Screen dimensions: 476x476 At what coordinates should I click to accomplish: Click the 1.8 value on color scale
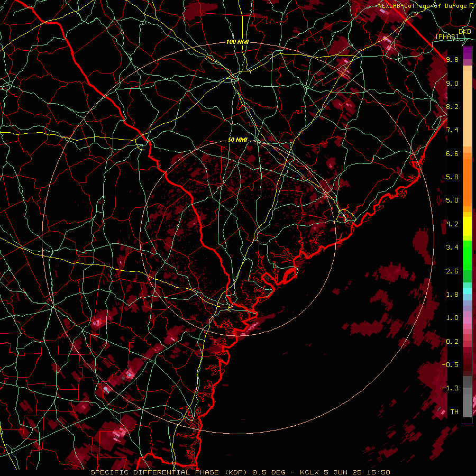pyautogui.click(x=452, y=295)
